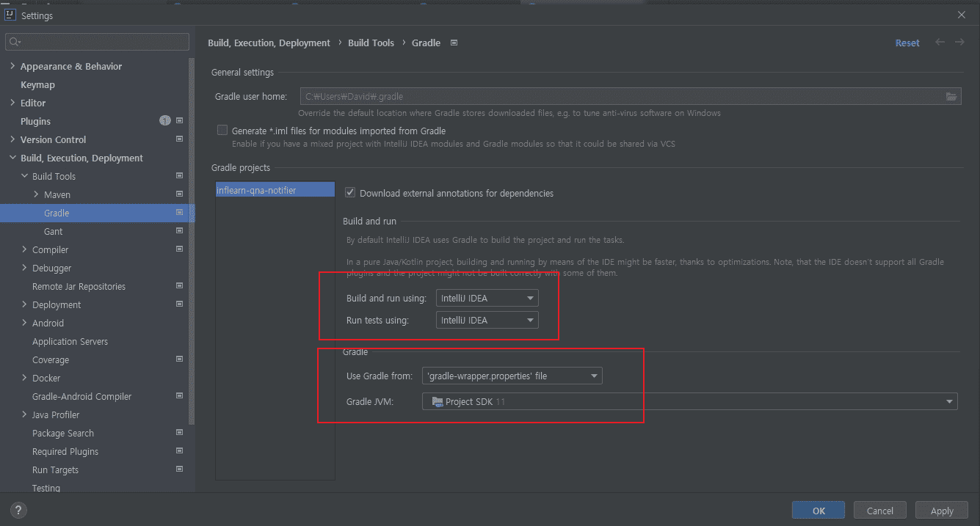Click the folder browse icon for Gradle user home
Image resolution: width=980 pixels, height=526 pixels.
point(951,97)
